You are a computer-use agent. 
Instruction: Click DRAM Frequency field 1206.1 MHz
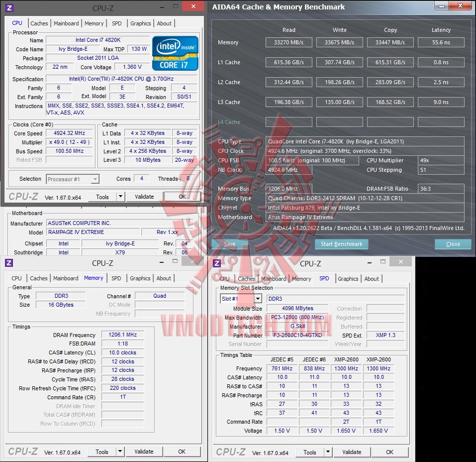(123, 335)
